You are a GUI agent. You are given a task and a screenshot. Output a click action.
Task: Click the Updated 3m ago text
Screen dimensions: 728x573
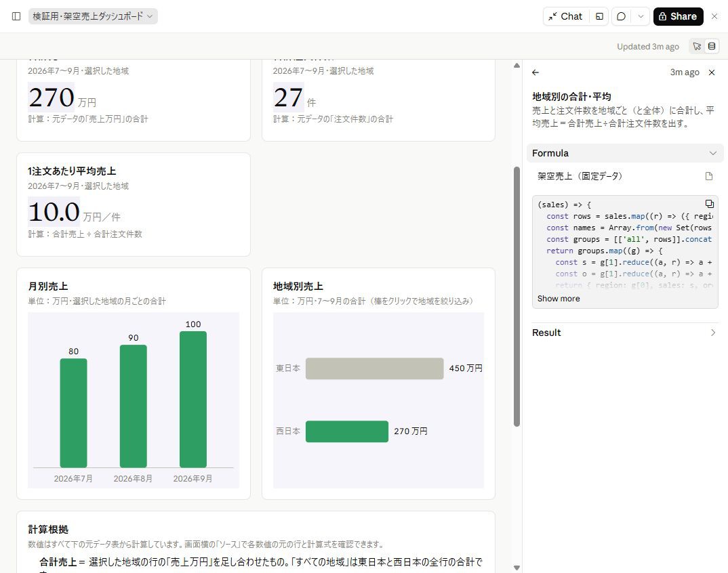click(648, 47)
